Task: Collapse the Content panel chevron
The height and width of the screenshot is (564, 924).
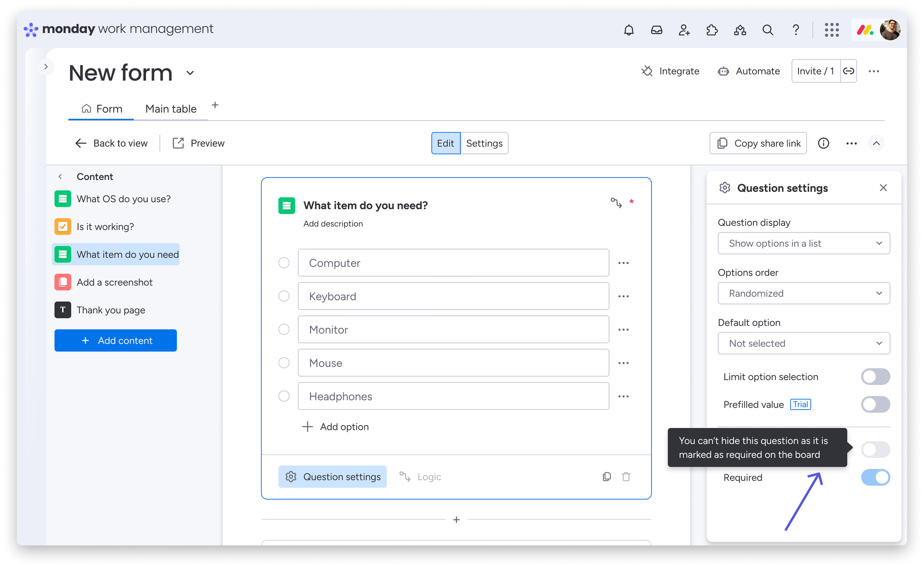Action: tap(60, 176)
